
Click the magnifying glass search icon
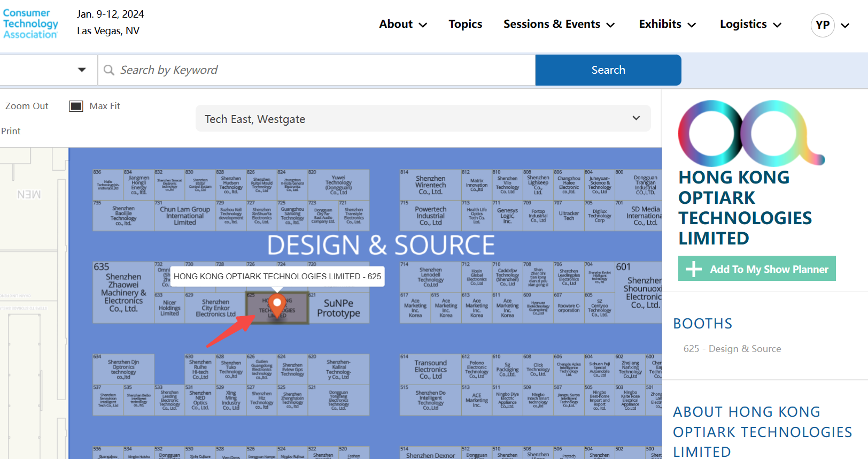pyautogui.click(x=109, y=70)
